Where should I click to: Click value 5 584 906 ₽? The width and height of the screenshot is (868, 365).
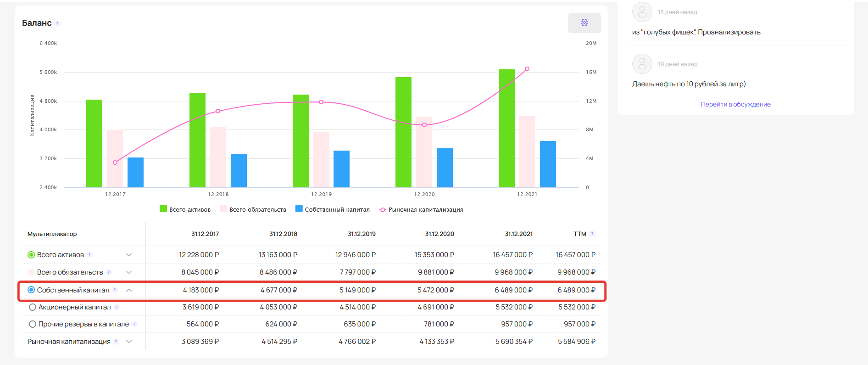tap(577, 342)
